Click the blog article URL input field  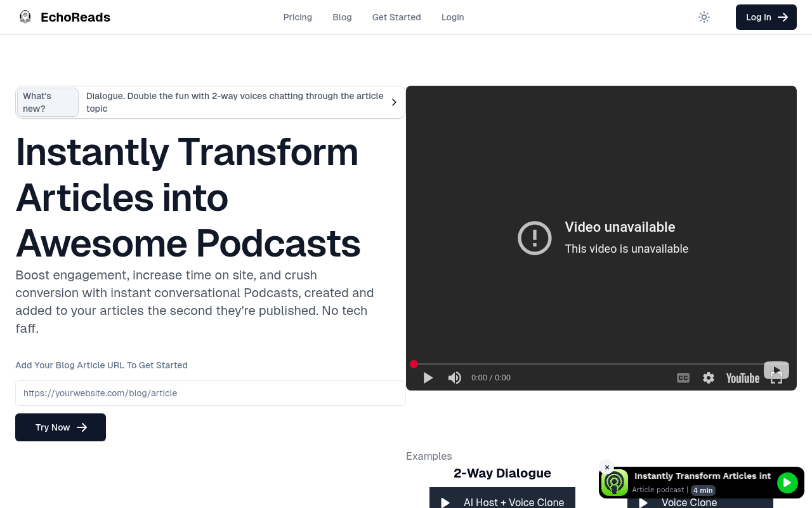click(x=210, y=393)
